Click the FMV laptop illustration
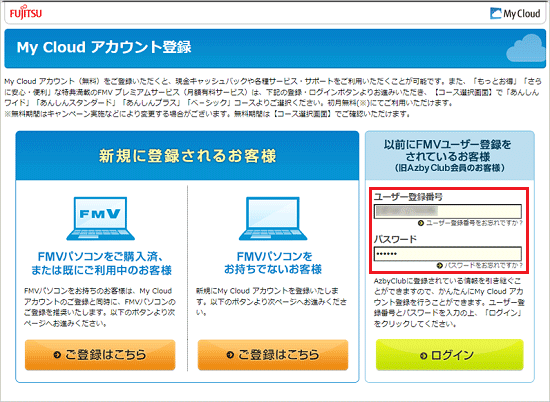The height and width of the screenshot is (402, 550). (x=100, y=219)
